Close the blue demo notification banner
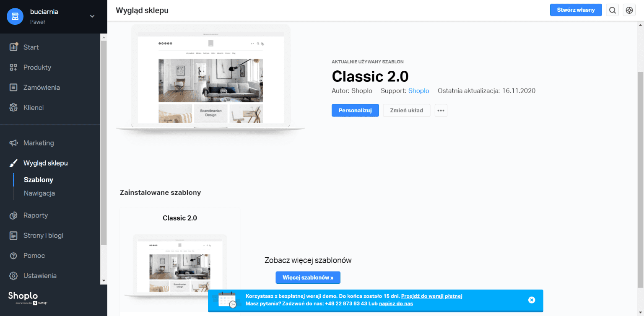The image size is (644, 316). tap(532, 300)
